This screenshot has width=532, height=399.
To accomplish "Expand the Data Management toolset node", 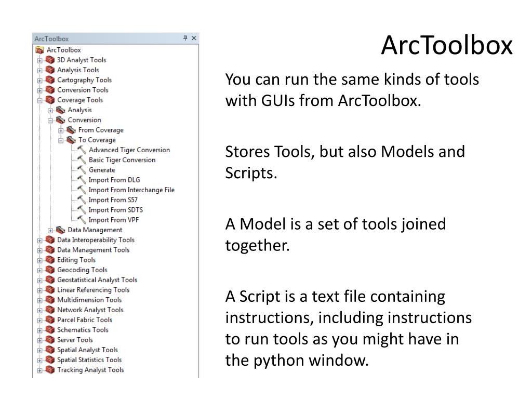I will [x=50, y=231].
